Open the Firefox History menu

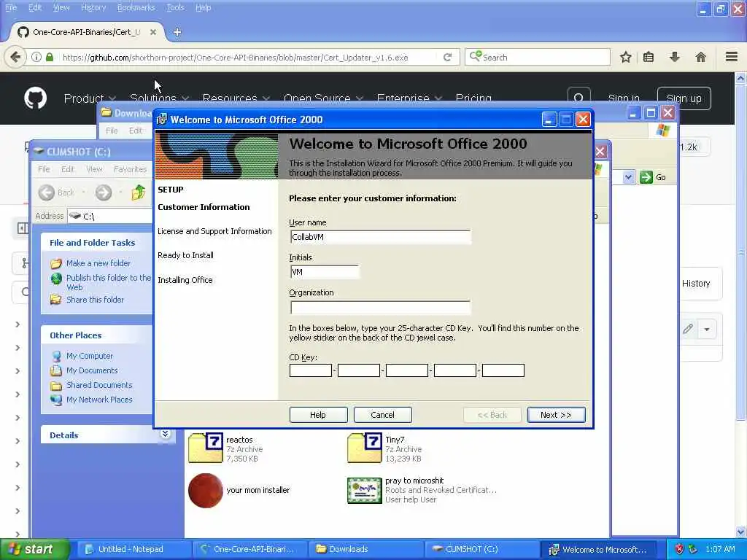93,7
